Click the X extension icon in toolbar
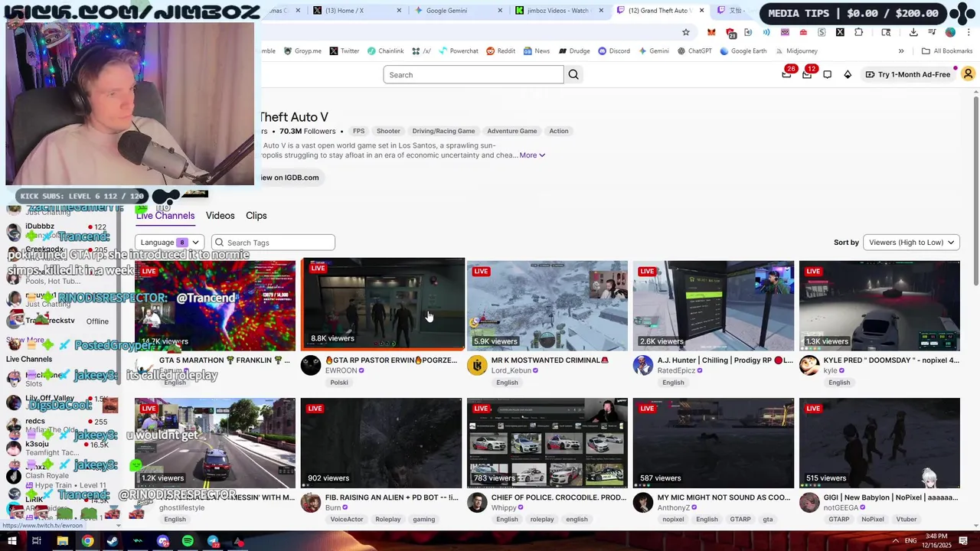The image size is (980, 551). click(840, 32)
